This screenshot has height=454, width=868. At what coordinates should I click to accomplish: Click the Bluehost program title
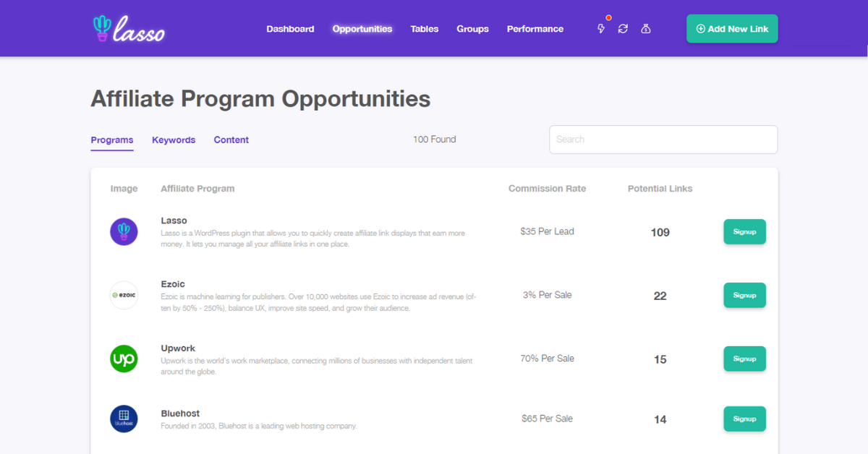tap(180, 414)
